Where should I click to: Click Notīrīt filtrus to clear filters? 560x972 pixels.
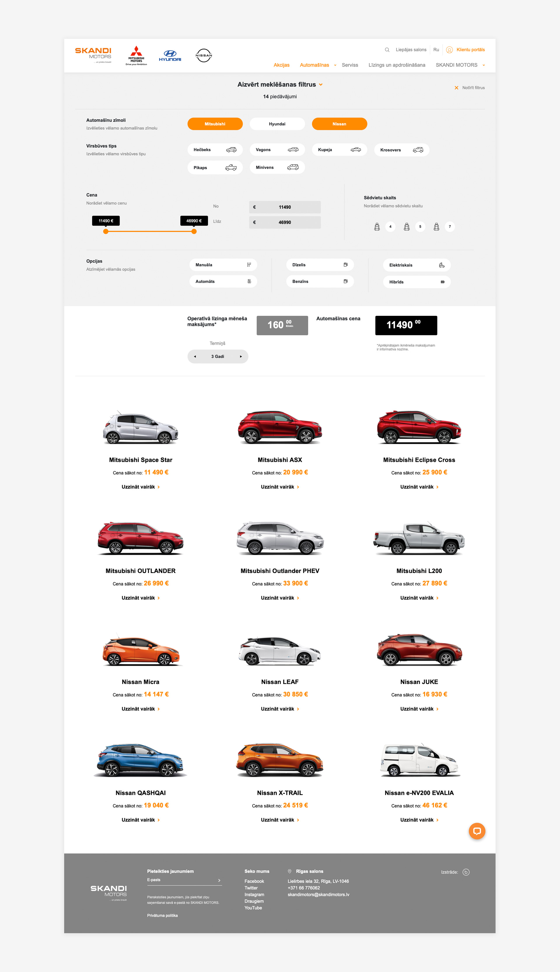(x=473, y=88)
